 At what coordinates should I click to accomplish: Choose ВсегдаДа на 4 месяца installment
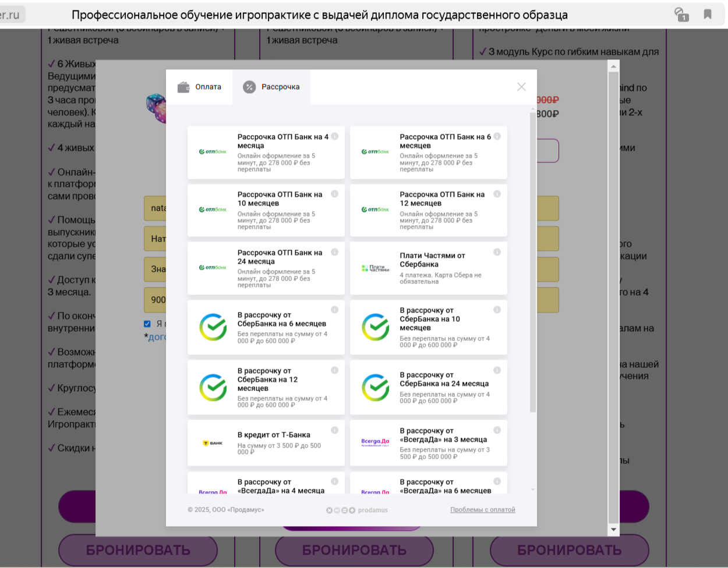(266, 484)
